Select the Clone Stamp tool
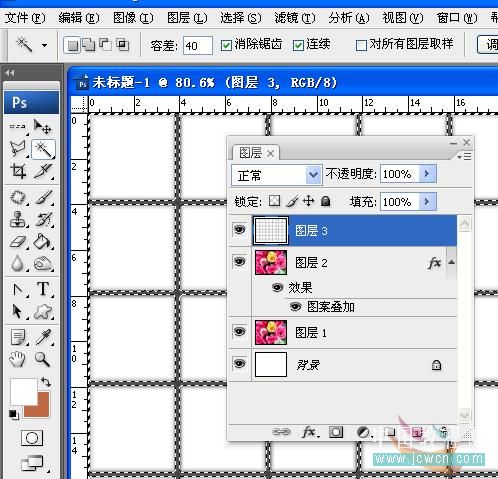This screenshot has width=498, height=479. pos(18,220)
